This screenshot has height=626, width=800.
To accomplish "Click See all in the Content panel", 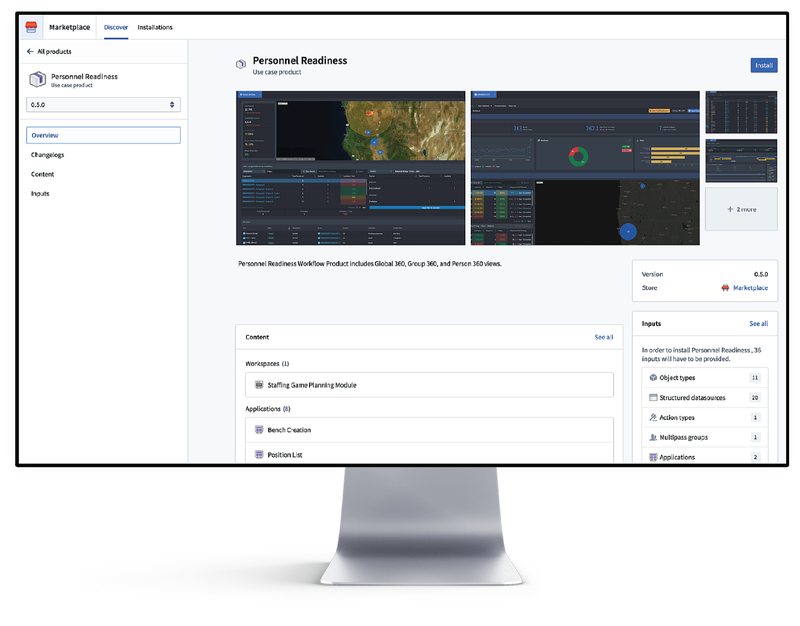I will click(x=603, y=337).
